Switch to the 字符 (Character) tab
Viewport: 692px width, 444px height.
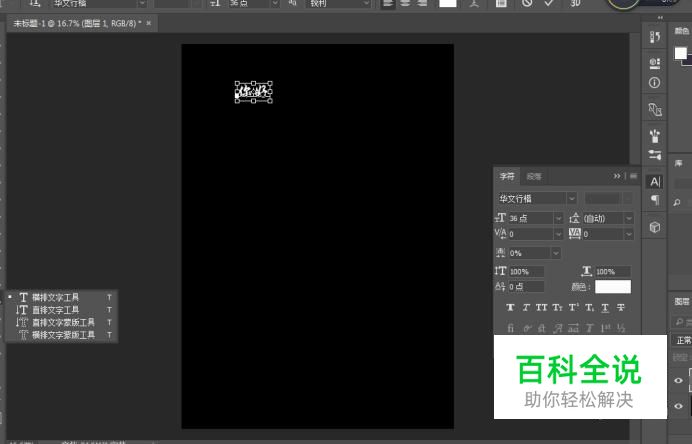507,176
